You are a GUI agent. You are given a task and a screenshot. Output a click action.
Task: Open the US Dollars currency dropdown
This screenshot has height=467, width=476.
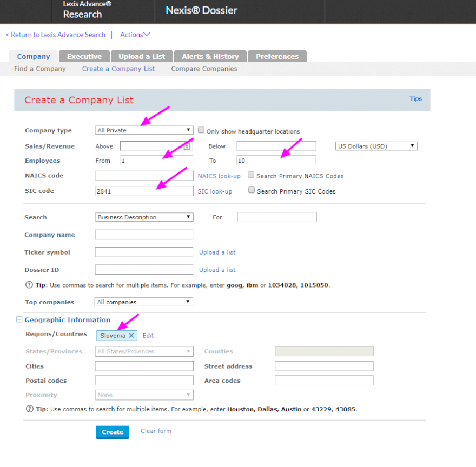(376, 146)
